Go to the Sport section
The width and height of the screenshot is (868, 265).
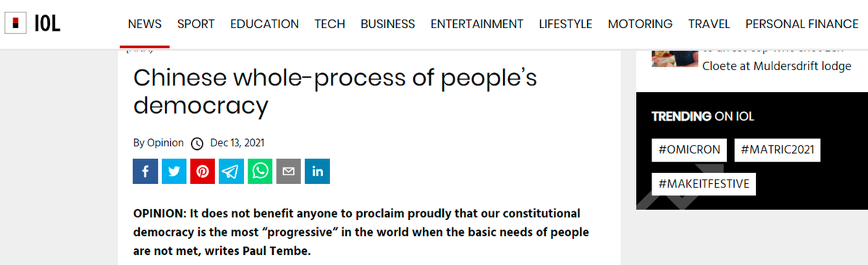click(196, 24)
